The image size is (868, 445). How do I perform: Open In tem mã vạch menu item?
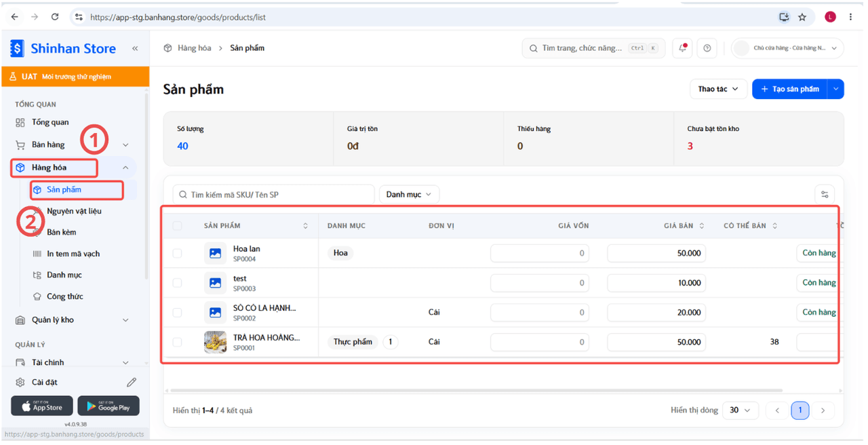[73, 254]
